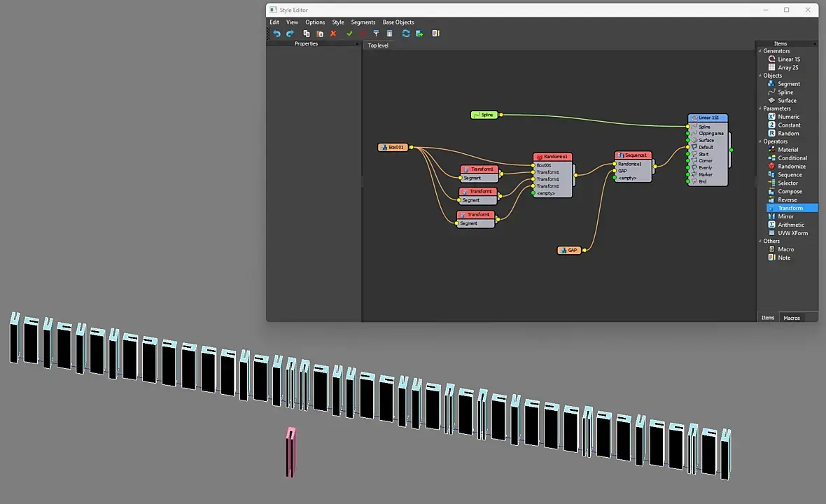Switch to the Top level tab
This screenshot has height=504, width=826.
pos(378,45)
